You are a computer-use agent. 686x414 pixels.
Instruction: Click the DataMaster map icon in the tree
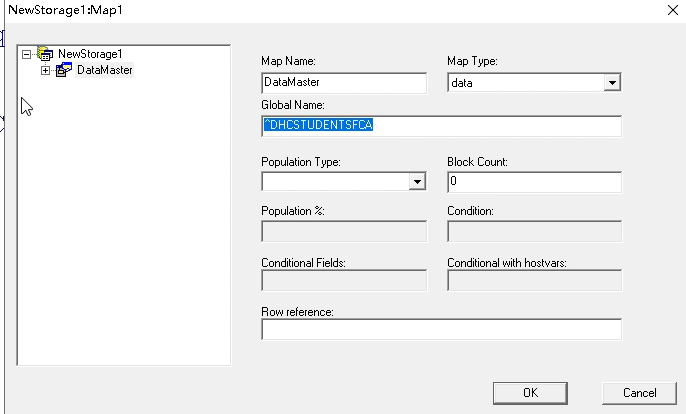[x=63, y=70]
